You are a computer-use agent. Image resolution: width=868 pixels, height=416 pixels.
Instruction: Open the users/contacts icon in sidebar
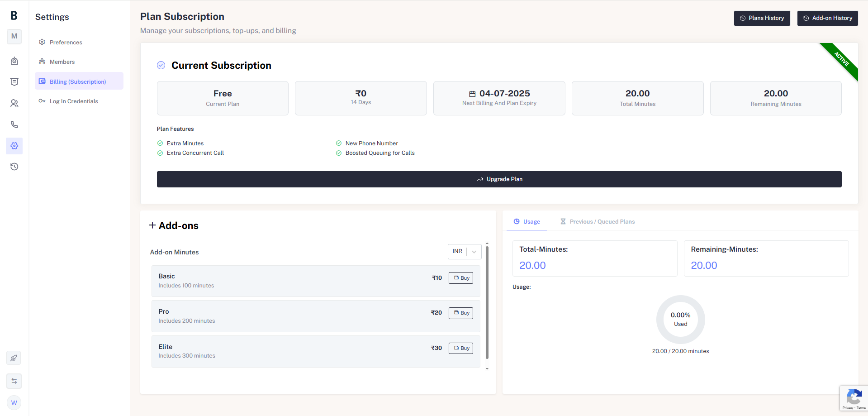pos(14,104)
